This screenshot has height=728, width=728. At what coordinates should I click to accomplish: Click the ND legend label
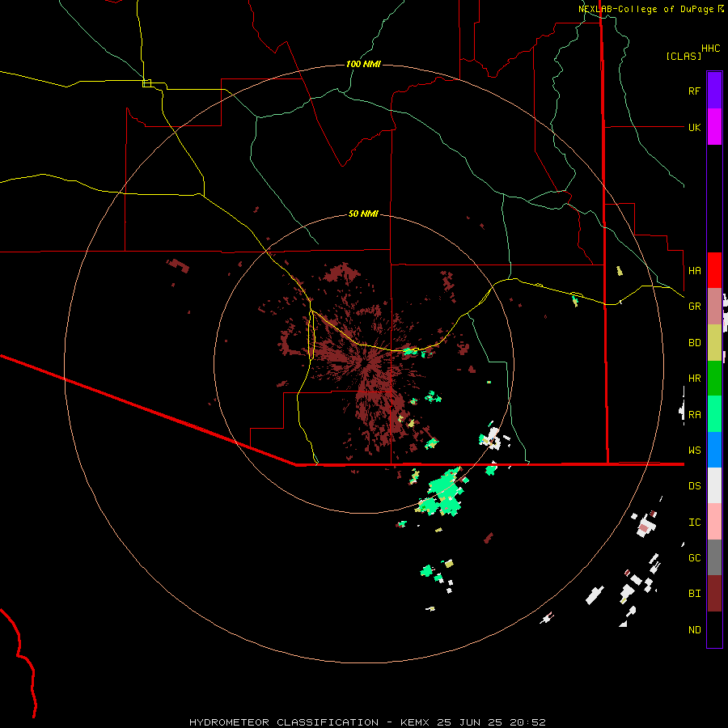click(x=694, y=630)
